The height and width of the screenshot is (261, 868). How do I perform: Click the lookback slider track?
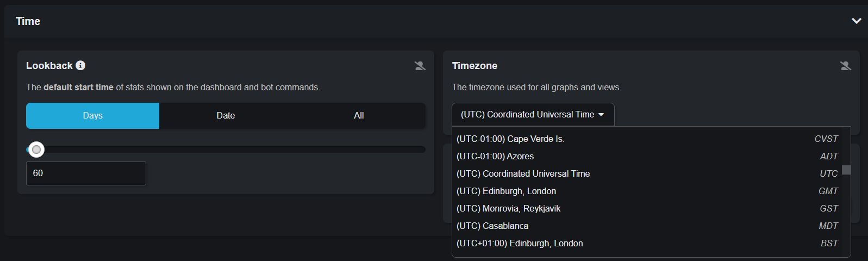point(226,150)
